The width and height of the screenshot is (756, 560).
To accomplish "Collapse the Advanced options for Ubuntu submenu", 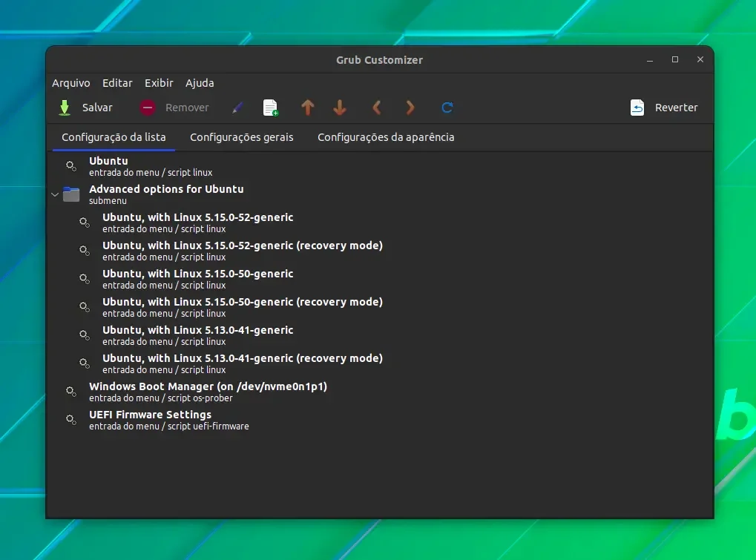I will click(x=54, y=194).
